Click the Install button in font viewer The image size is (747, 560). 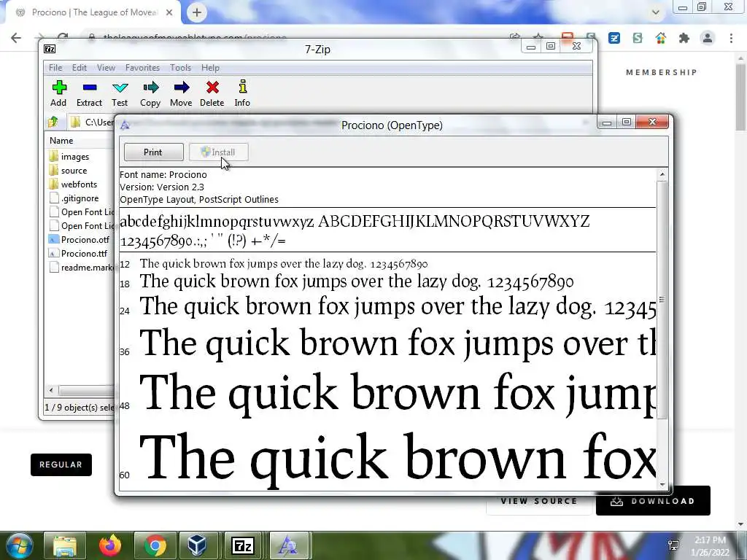tap(218, 152)
